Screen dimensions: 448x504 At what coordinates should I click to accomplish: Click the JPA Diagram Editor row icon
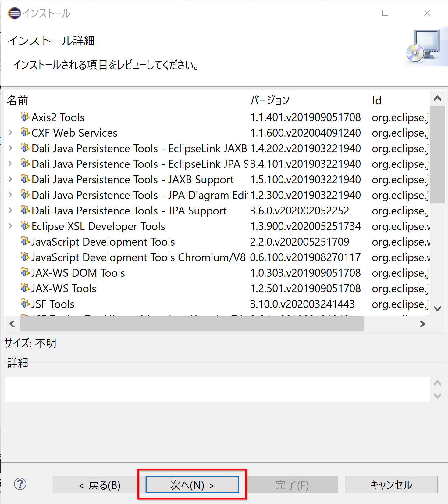(x=25, y=195)
